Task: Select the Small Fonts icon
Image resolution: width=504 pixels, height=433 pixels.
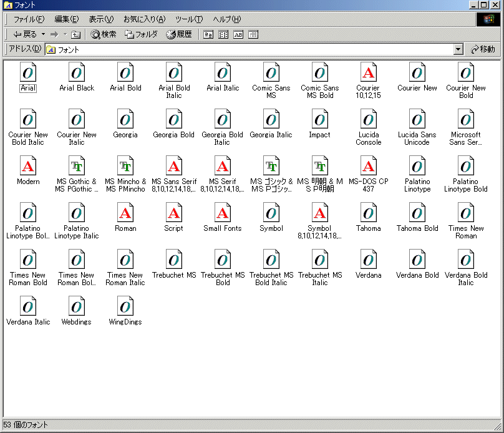Action: point(223,213)
